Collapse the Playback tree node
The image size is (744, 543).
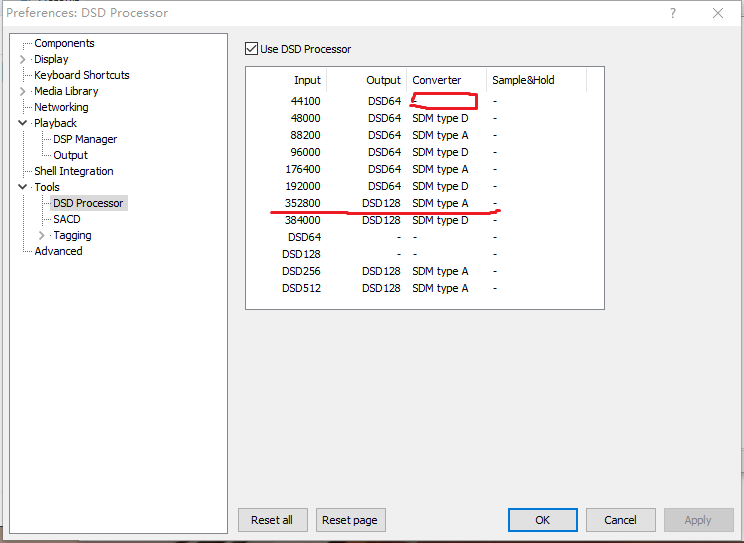pos(23,123)
